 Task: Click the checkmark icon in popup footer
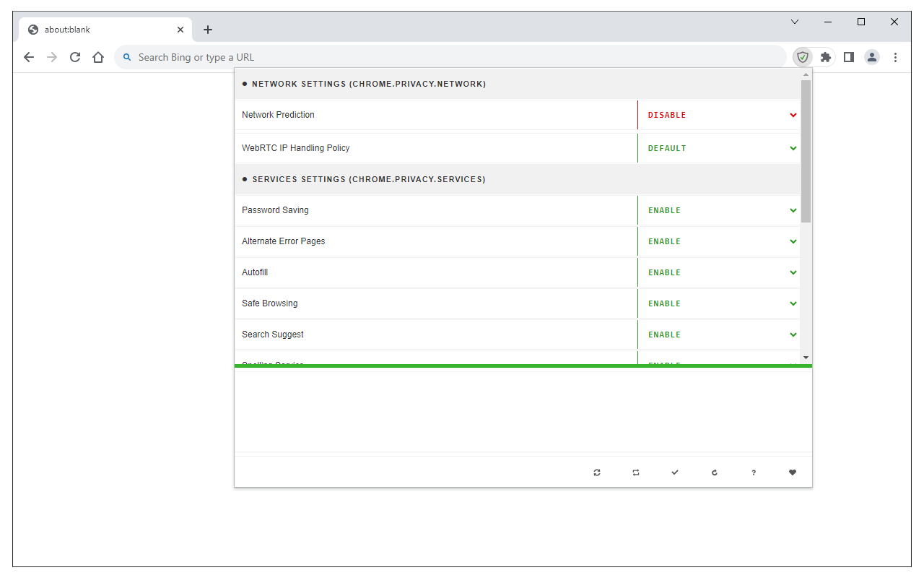click(x=675, y=473)
